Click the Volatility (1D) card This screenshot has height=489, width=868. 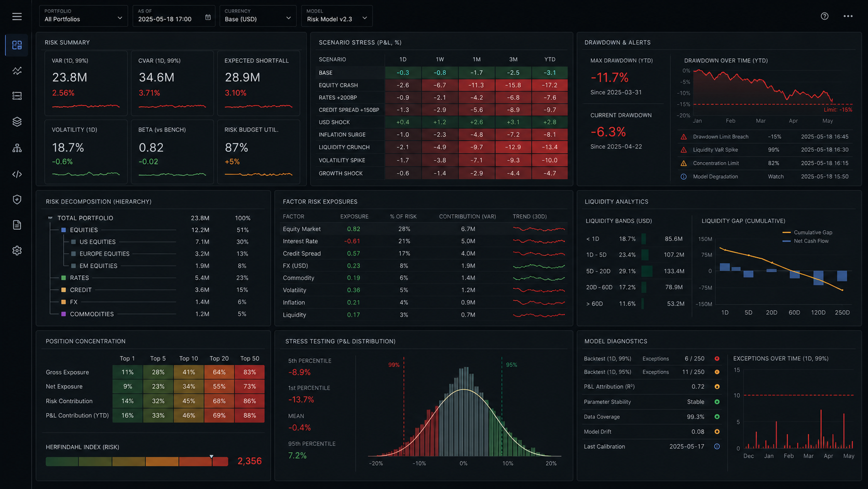[x=86, y=152]
